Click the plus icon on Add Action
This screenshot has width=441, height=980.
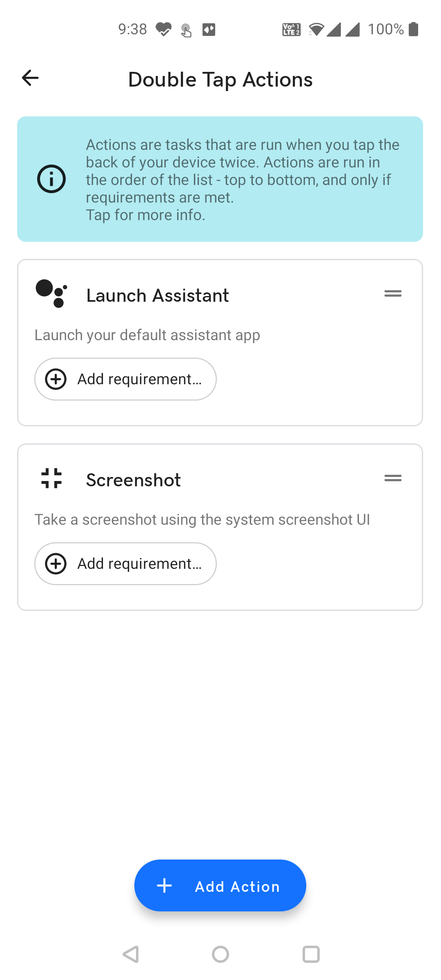(x=165, y=886)
